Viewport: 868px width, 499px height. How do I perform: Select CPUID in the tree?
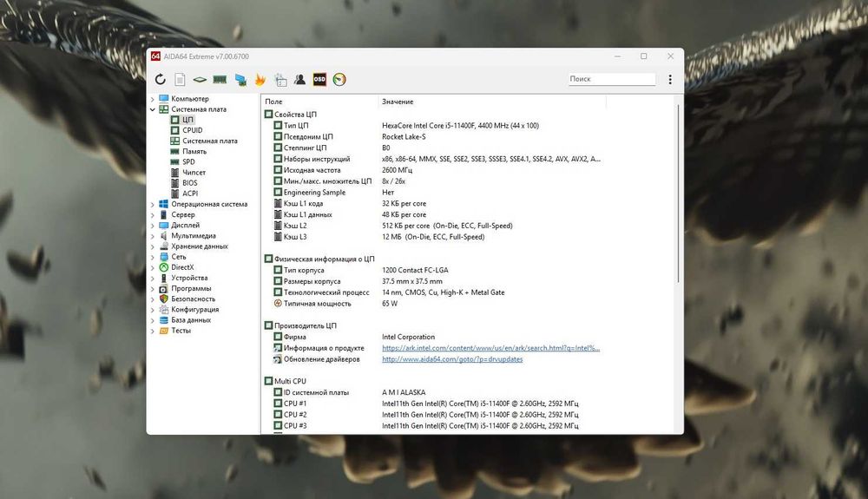click(192, 130)
